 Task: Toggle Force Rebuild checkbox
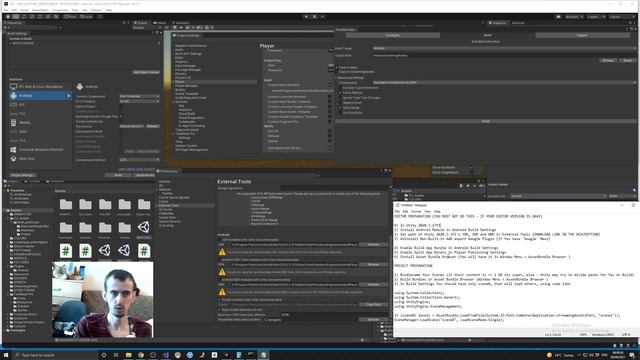340,93
